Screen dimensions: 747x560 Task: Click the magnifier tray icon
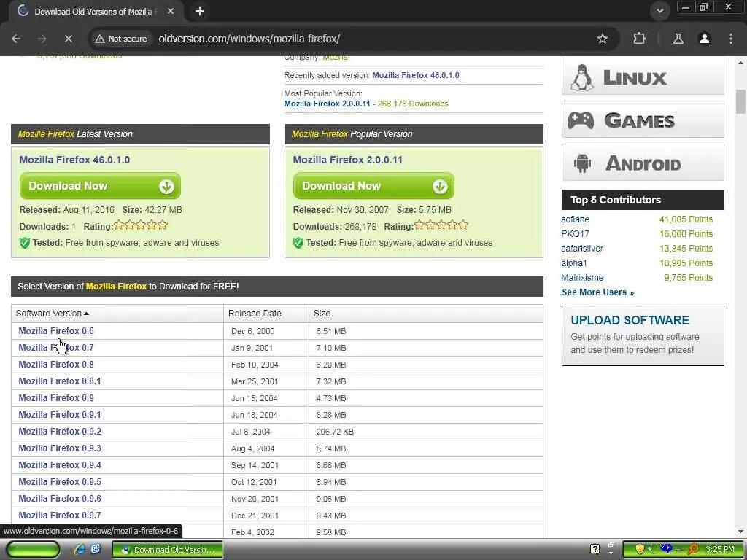click(x=694, y=550)
